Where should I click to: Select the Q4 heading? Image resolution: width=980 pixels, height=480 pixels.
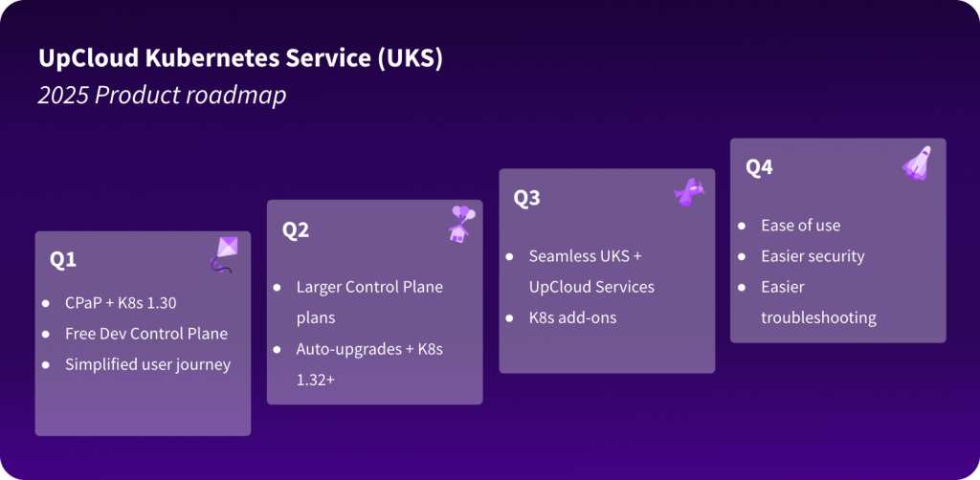[759, 167]
